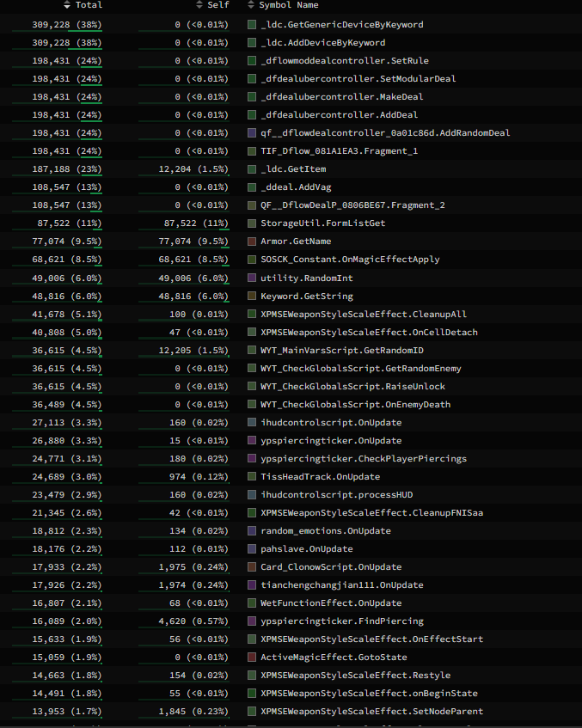Click Total value 27,113 (3.3%)
The image size is (582, 728).
[67, 423]
